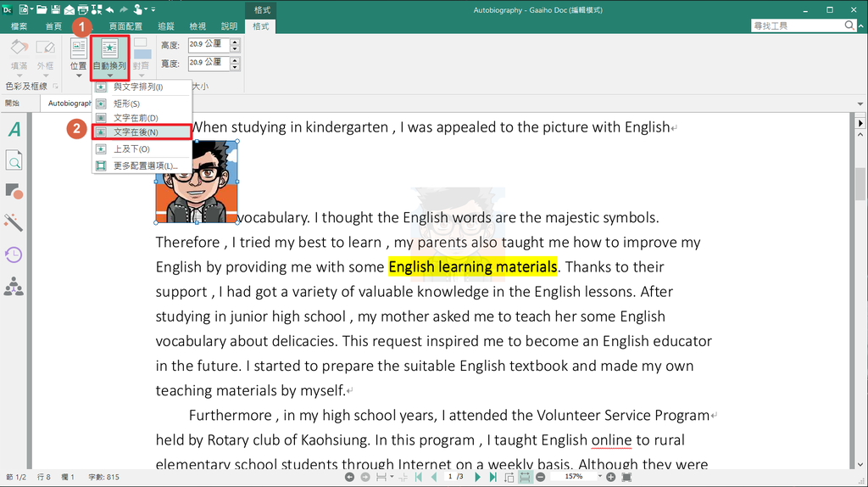Open the 位置 (Position) dropdown
The height and width of the screenshot is (487, 868).
79,59
